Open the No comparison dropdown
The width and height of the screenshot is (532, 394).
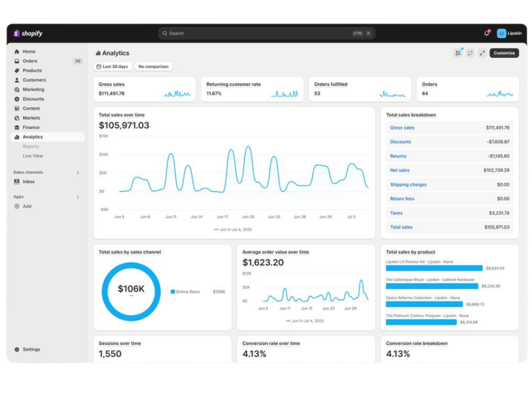coord(153,66)
